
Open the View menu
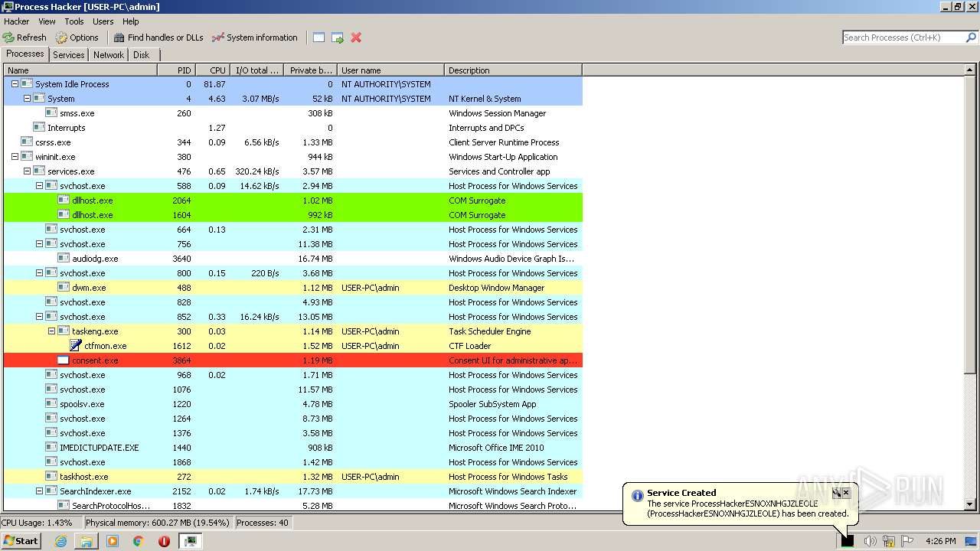tap(47, 21)
